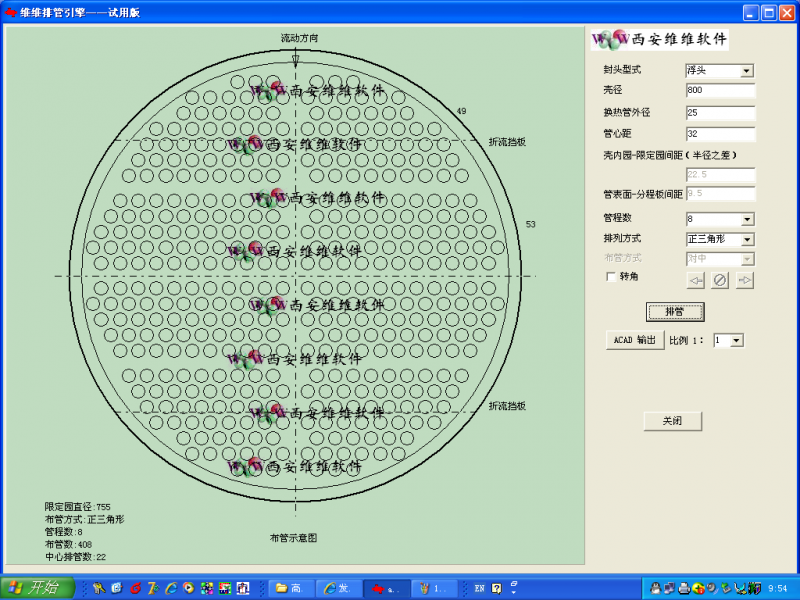Click the lower 折流挡板 label
Viewport: 800px width, 600px height.
[x=507, y=406]
